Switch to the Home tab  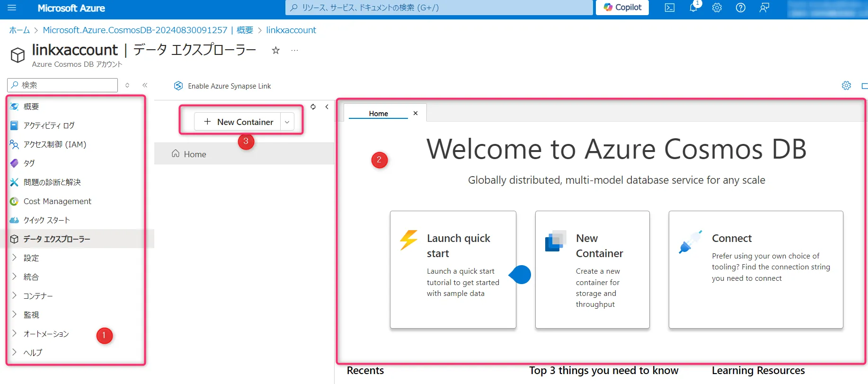pos(379,114)
